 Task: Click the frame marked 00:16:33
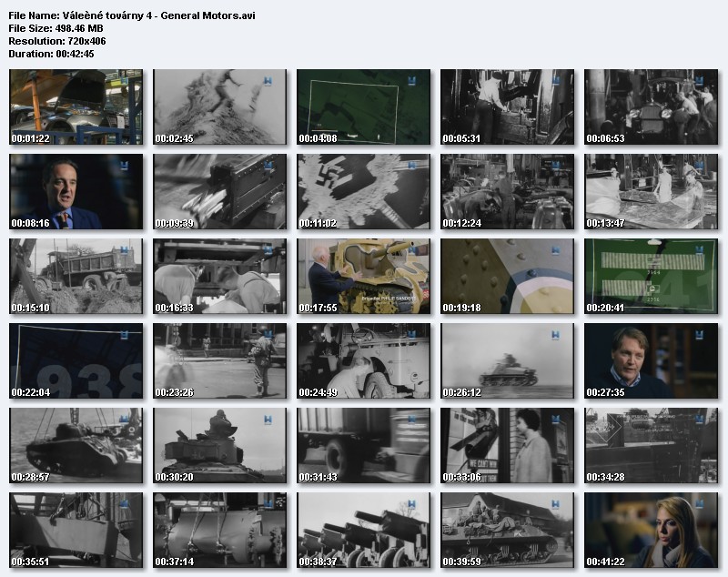pyautogui.click(x=219, y=276)
